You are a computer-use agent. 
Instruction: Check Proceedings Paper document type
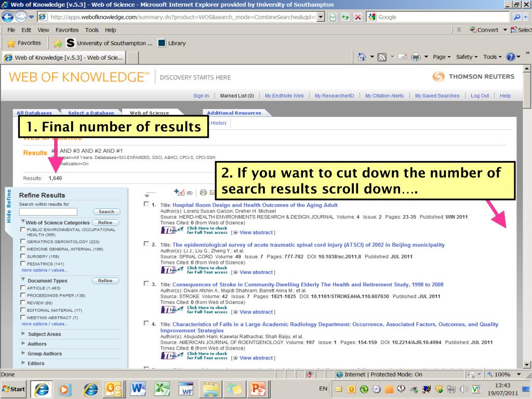[x=23, y=295]
